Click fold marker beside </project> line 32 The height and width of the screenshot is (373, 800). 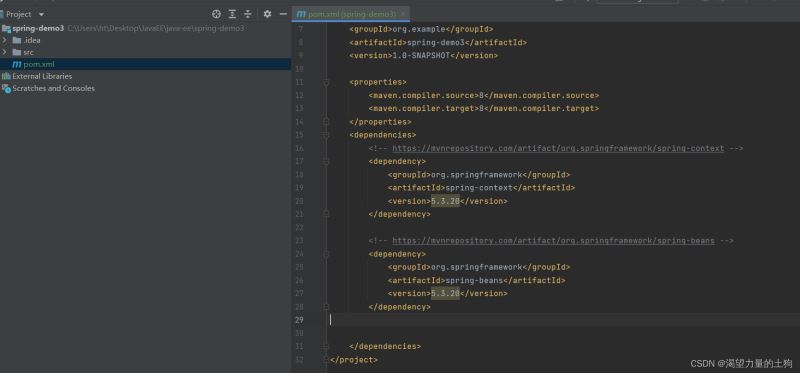point(326,359)
